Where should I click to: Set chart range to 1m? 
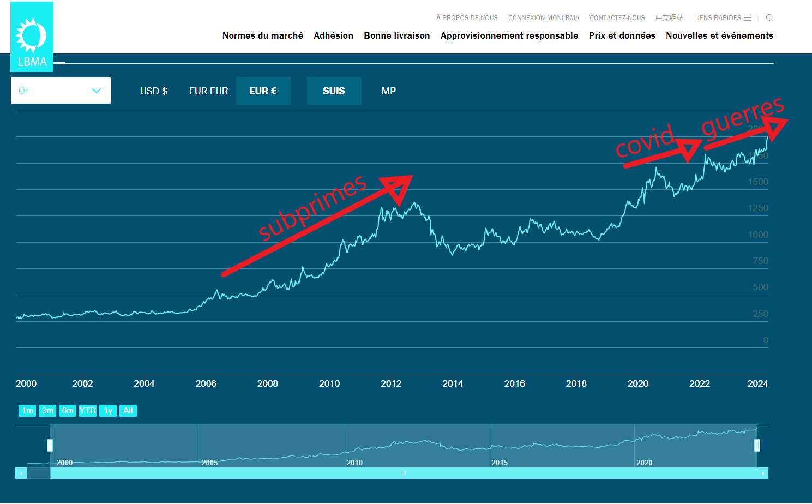(x=27, y=411)
